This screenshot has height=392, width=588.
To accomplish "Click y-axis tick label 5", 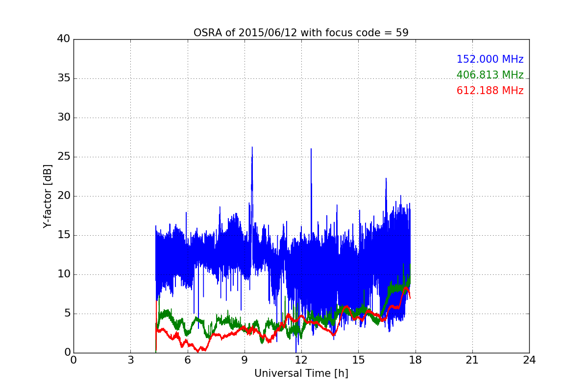I will [x=67, y=314].
